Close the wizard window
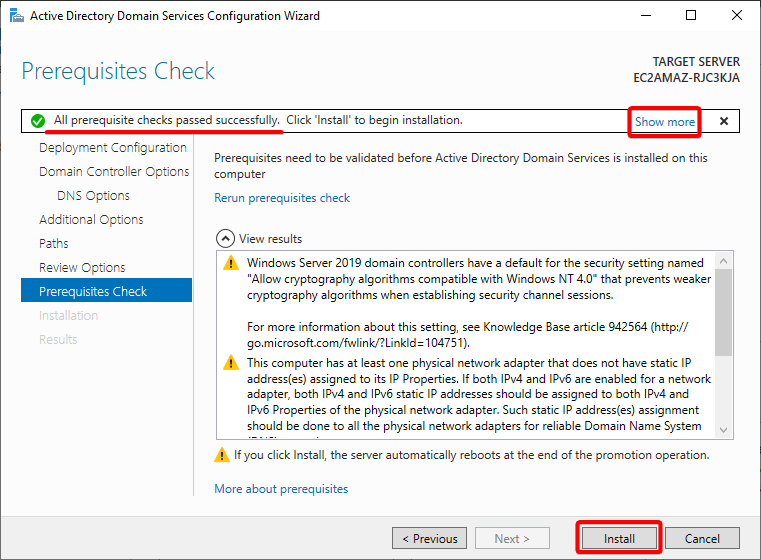This screenshot has height=560, width=761. click(x=737, y=16)
